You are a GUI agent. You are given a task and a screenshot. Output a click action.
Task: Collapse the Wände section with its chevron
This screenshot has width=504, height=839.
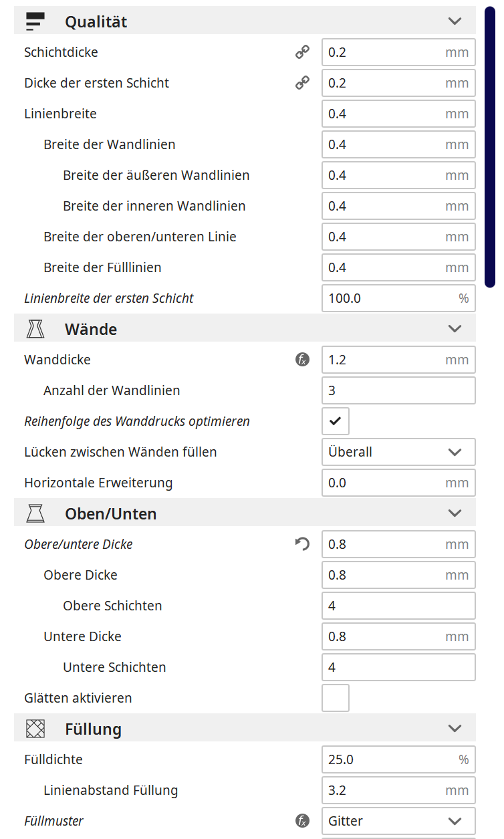(455, 329)
